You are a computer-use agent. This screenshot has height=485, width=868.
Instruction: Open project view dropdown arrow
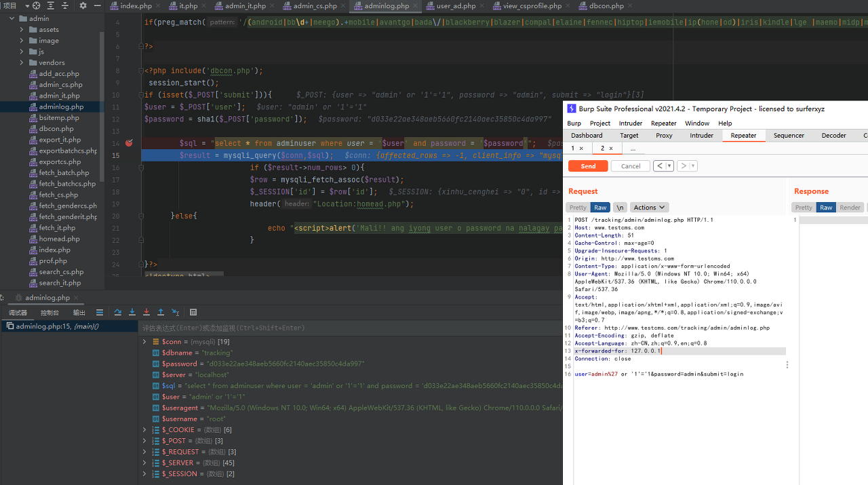[26, 5]
